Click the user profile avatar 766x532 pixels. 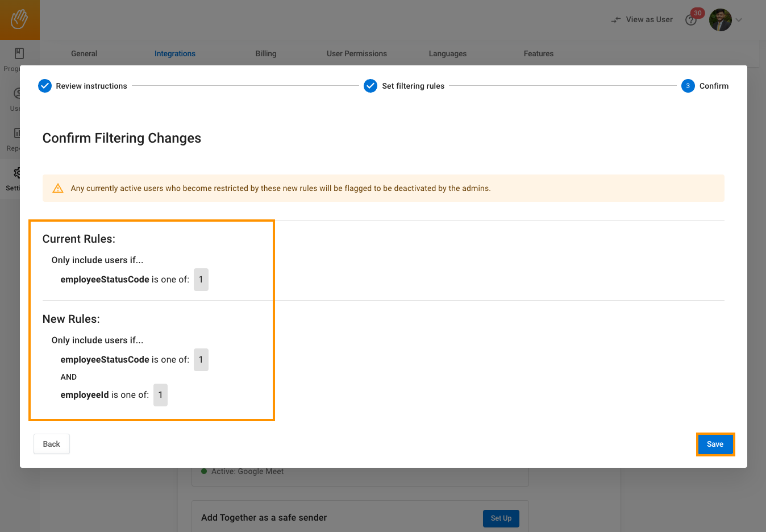click(720, 20)
